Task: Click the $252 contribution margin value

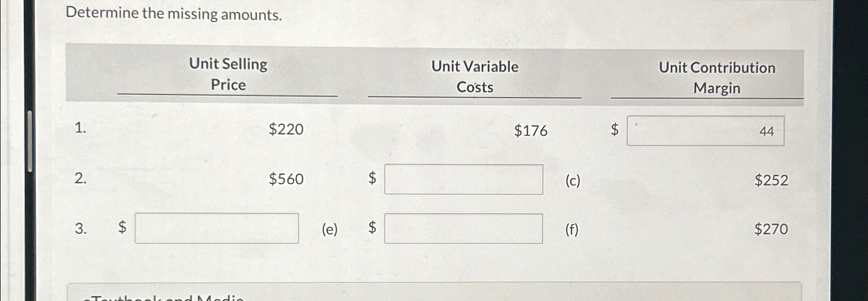Action: pyautogui.click(x=772, y=180)
